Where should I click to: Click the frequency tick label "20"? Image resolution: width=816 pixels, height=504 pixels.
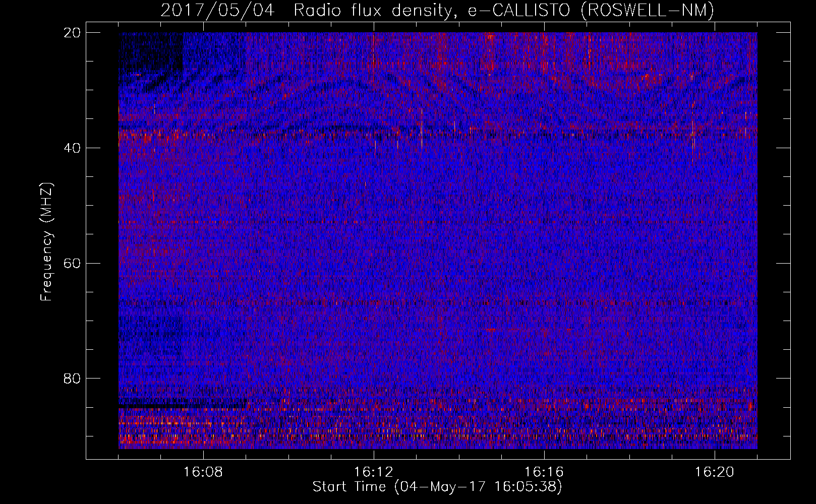72,33
